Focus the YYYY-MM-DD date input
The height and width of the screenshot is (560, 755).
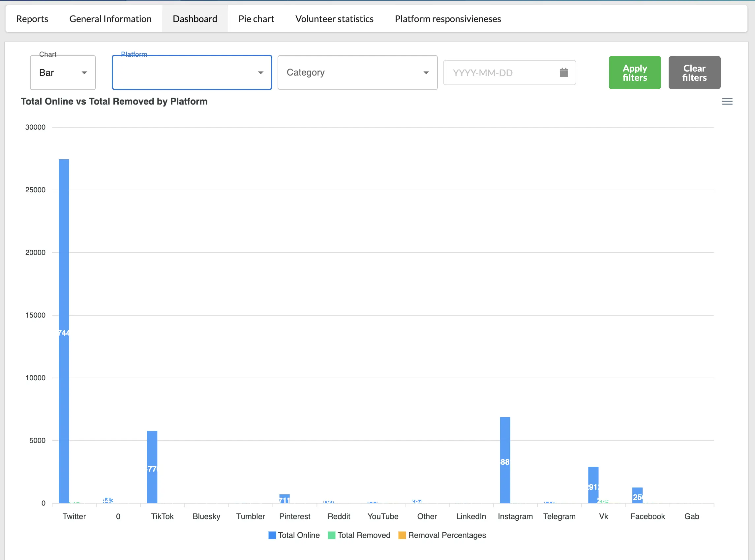point(509,73)
